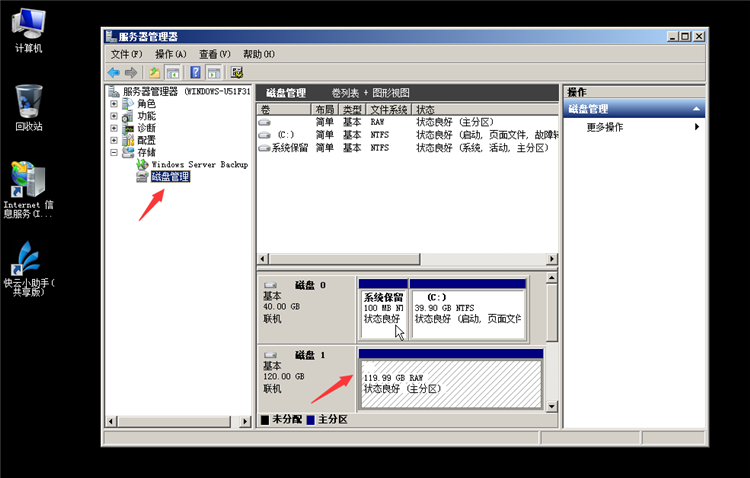The width and height of the screenshot is (750, 478).
Task: Select the 119.99 GB RAW partition block
Action: point(450,380)
